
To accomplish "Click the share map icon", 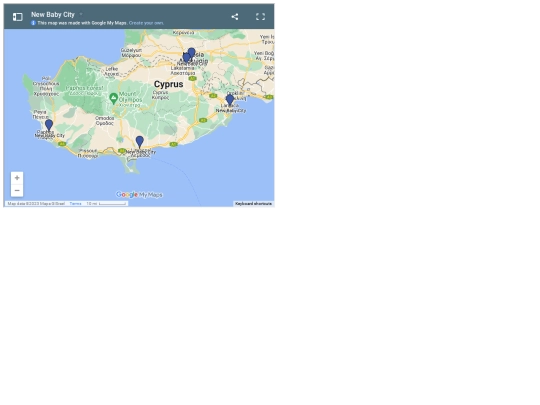I will tap(235, 17).
